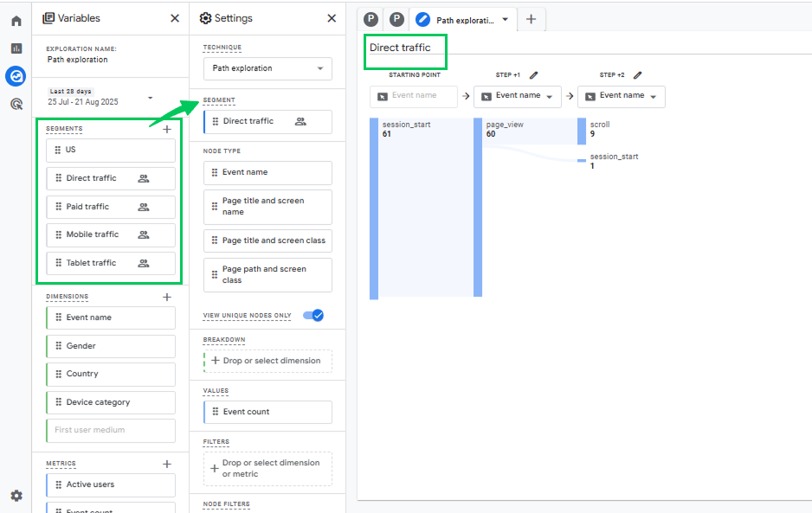Click the Variables panel icon
The height and width of the screenshot is (513, 812).
pyautogui.click(x=48, y=18)
